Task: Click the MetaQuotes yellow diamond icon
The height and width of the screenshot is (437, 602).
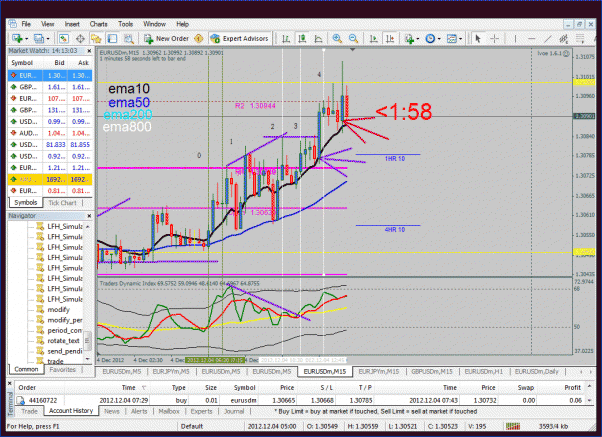Action: pyautogui.click(x=199, y=38)
